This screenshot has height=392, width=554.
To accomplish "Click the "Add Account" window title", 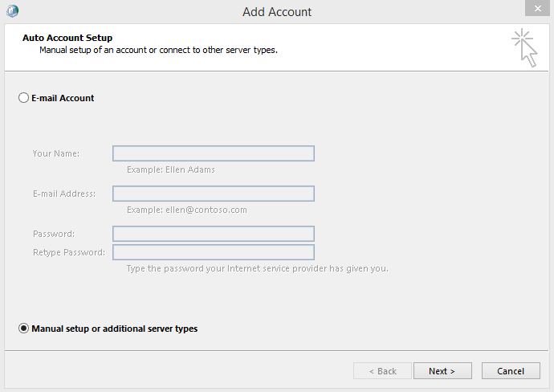I will 277,12.
